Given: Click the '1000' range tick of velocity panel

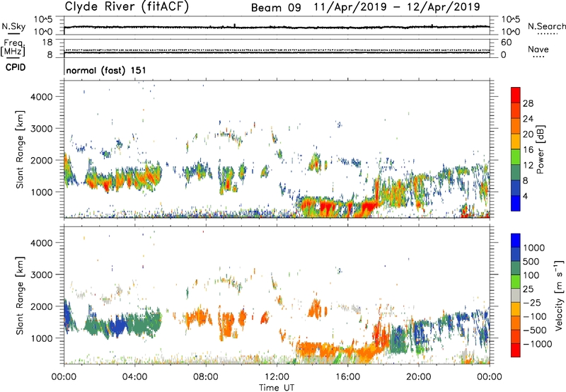Looking at the screenshot, I should (x=42, y=338).
